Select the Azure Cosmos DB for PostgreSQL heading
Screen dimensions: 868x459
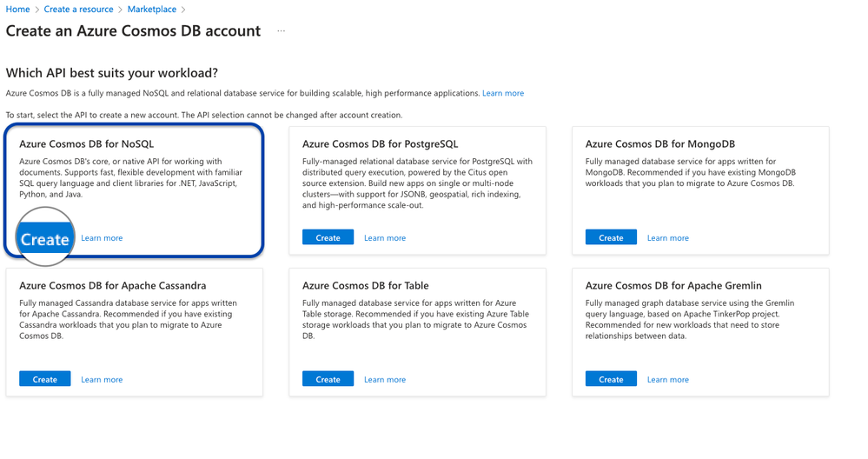click(381, 144)
